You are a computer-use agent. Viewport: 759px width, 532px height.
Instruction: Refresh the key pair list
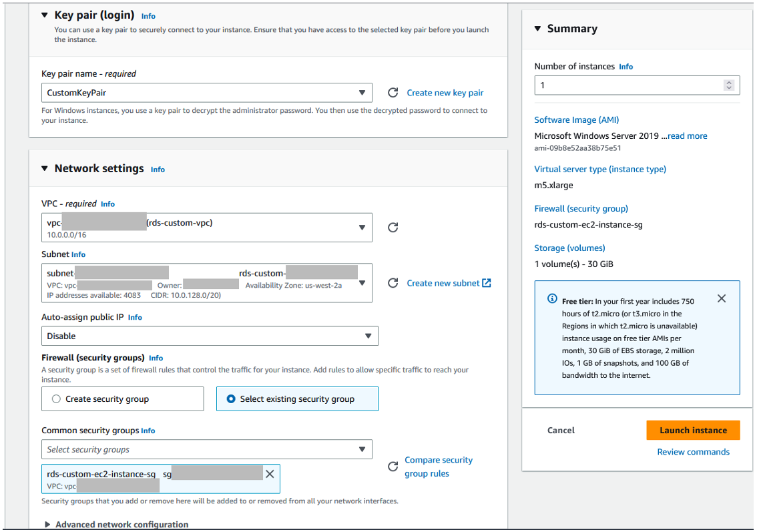pyautogui.click(x=393, y=93)
